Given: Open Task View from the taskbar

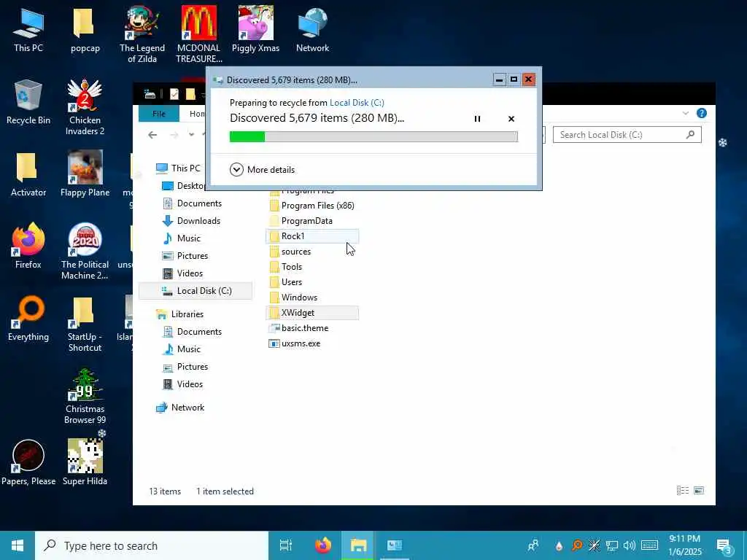Looking at the screenshot, I should (x=286, y=545).
